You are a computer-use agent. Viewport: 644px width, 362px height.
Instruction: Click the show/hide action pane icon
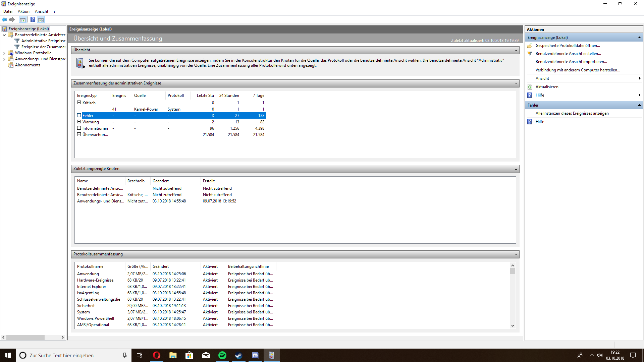coord(41,19)
